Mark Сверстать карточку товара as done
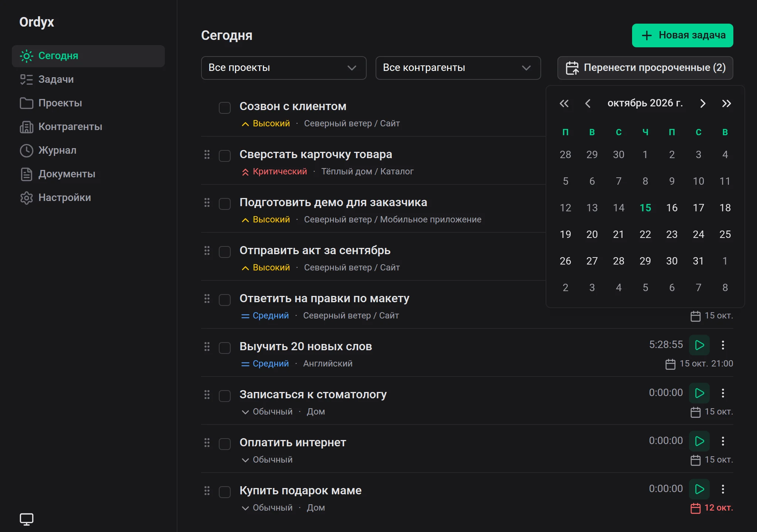This screenshot has width=757, height=532. (225, 156)
